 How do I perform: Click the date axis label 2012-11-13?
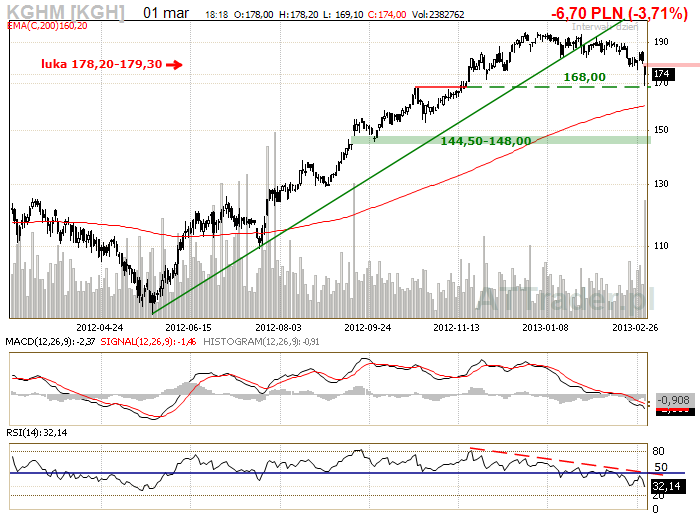pos(456,328)
